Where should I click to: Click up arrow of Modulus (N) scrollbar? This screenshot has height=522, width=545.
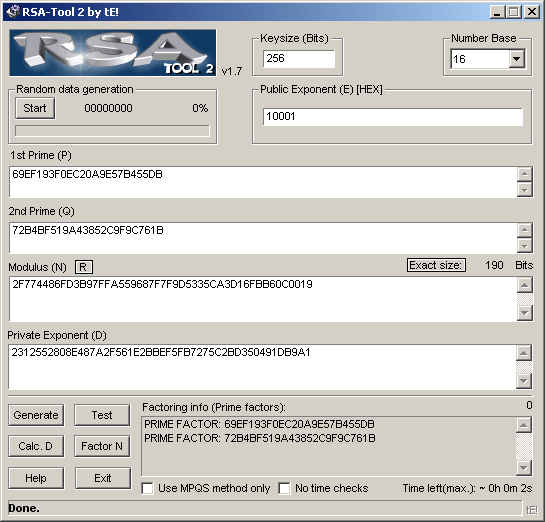tap(524, 285)
